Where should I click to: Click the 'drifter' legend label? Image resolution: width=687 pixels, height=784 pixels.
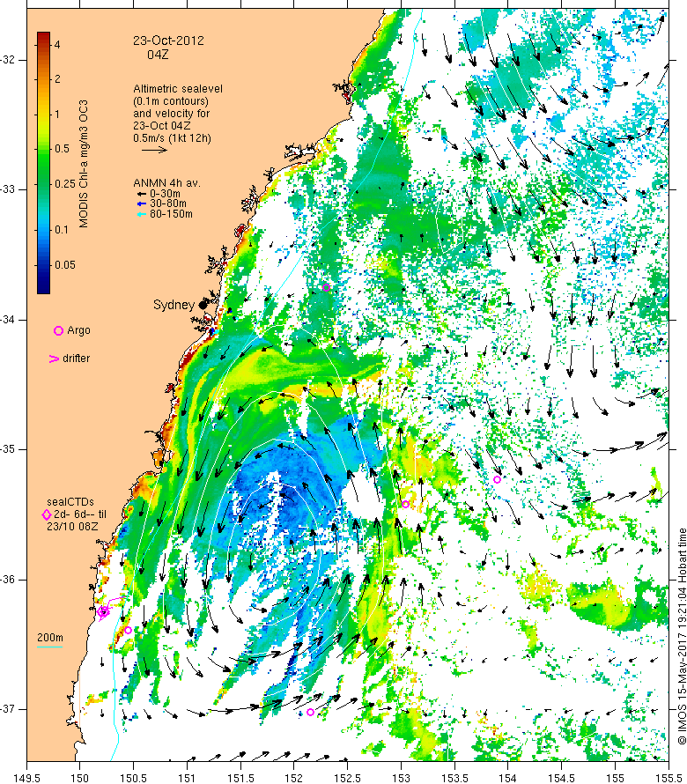pyautogui.click(x=77, y=359)
